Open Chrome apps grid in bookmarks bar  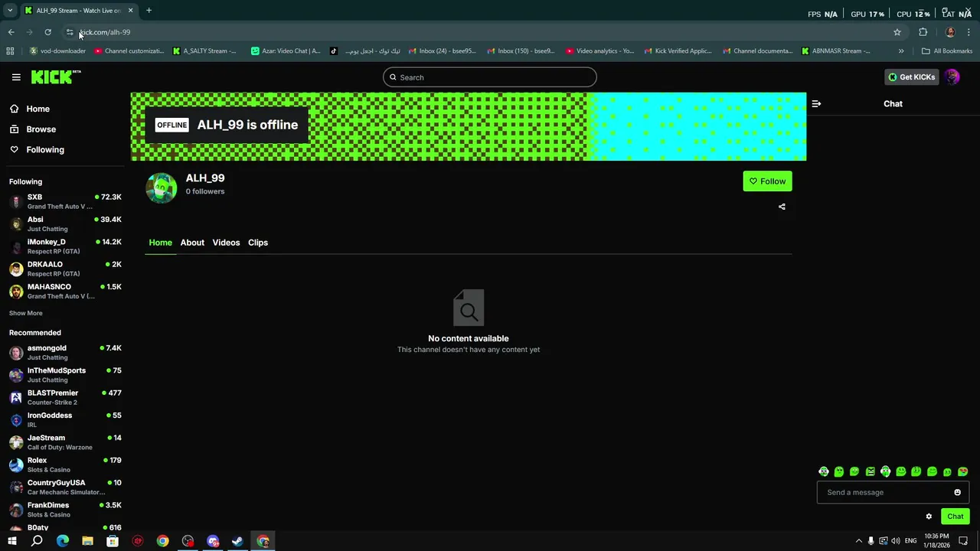10,51
